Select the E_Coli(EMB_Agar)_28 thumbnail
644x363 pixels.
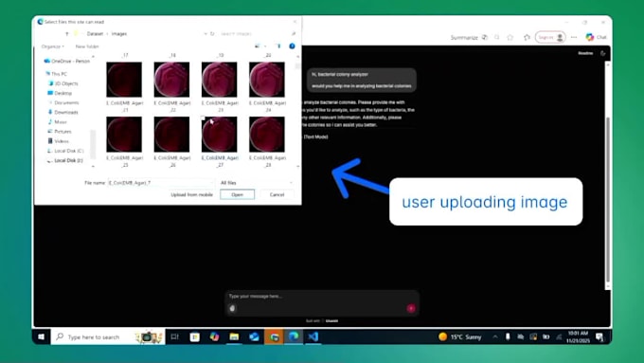(x=267, y=134)
